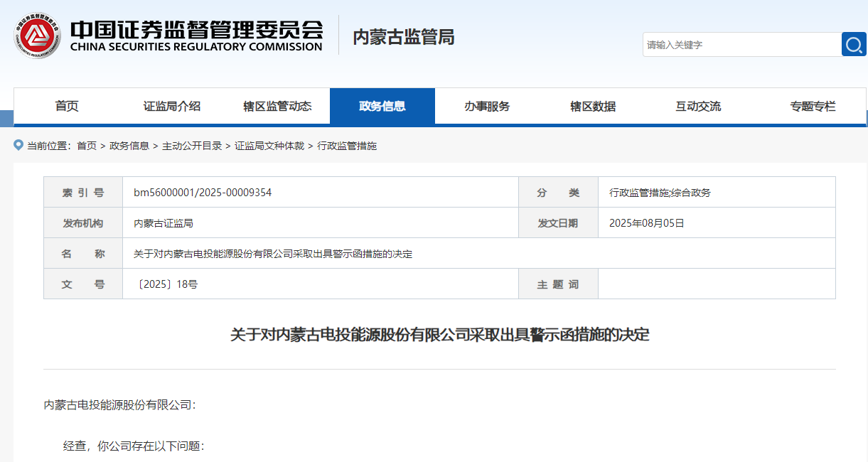Click the magnifying glass search icon
This screenshot has height=462, width=868.
854,45
